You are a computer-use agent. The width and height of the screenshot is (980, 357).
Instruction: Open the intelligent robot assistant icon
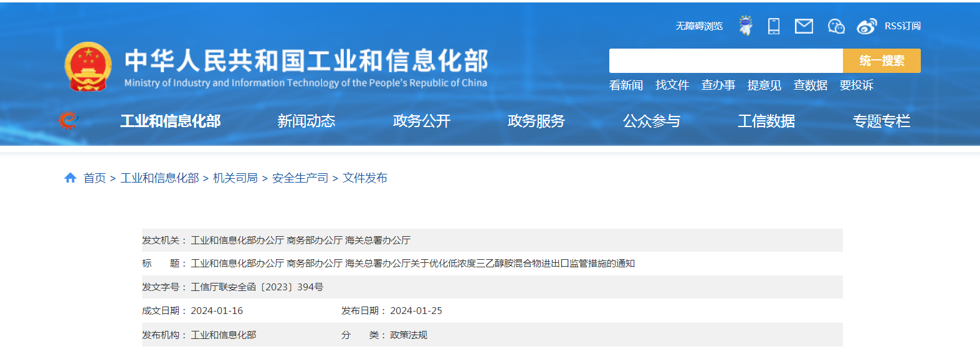coord(745,26)
